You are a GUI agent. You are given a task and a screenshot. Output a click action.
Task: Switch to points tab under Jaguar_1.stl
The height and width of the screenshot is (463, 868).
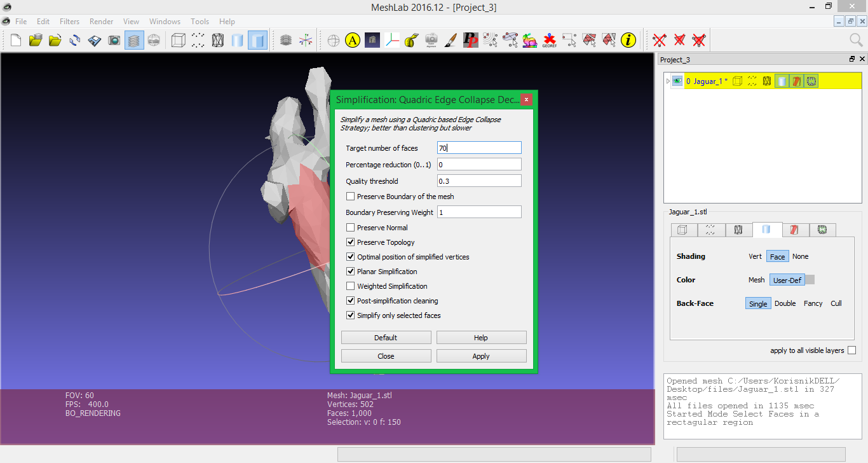pyautogui.click(x=710, y=230)
